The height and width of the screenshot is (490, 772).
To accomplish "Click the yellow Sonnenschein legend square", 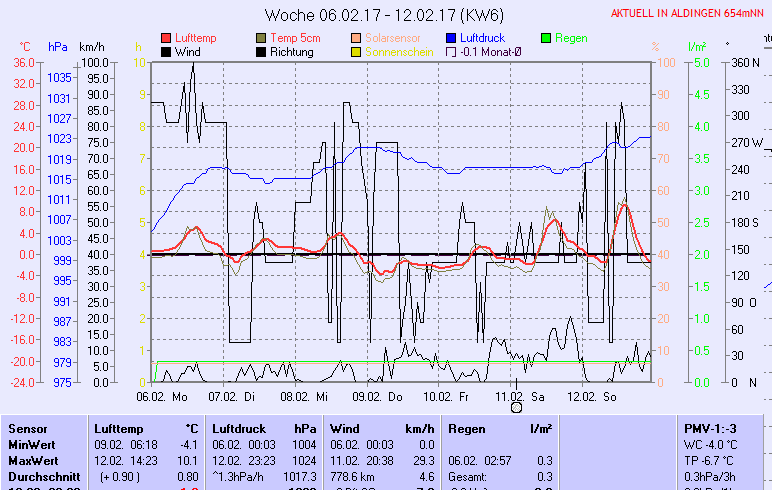I will click(357, 52).
